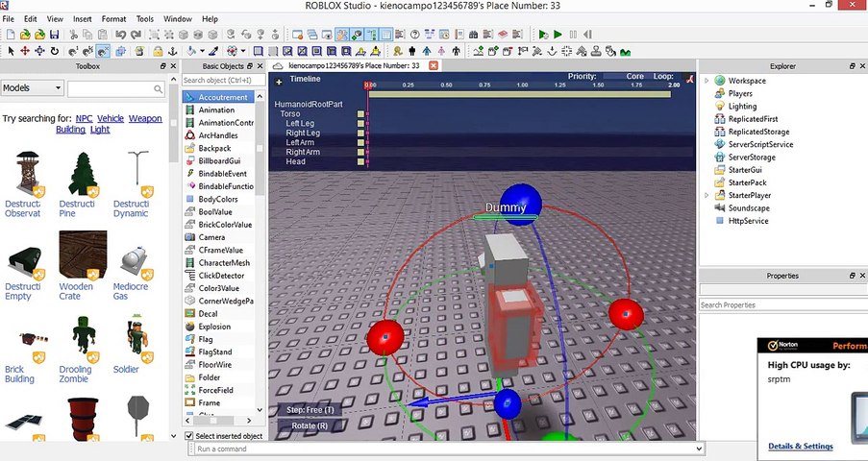Open the Models dropdown in Toolbox
Viewport: 868px width, 461px height.
pos(31,88)
